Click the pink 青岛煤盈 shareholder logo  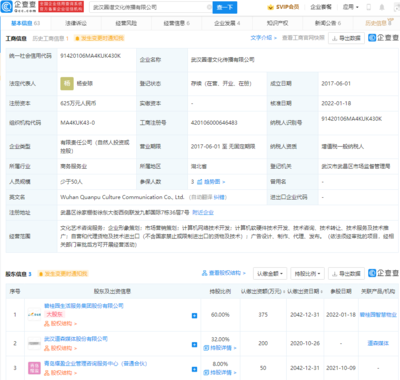pyautogui.click(x=34, y=368)
